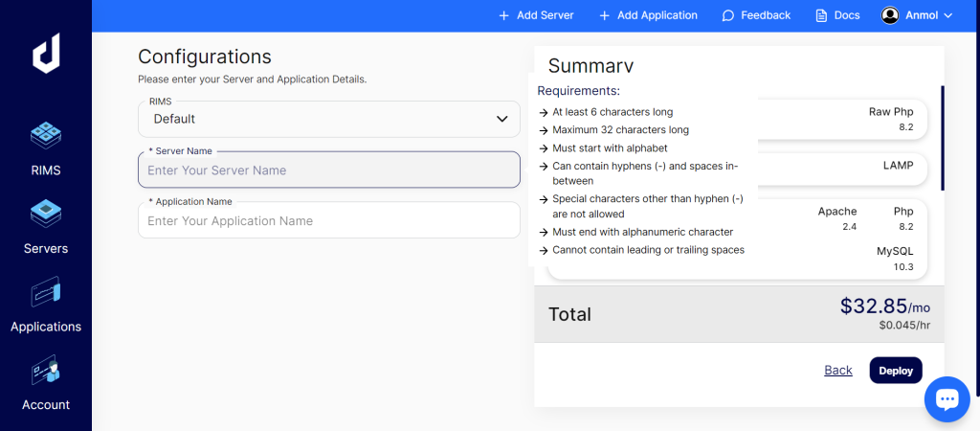Open the Servers sidebar icon

(46, 215)
